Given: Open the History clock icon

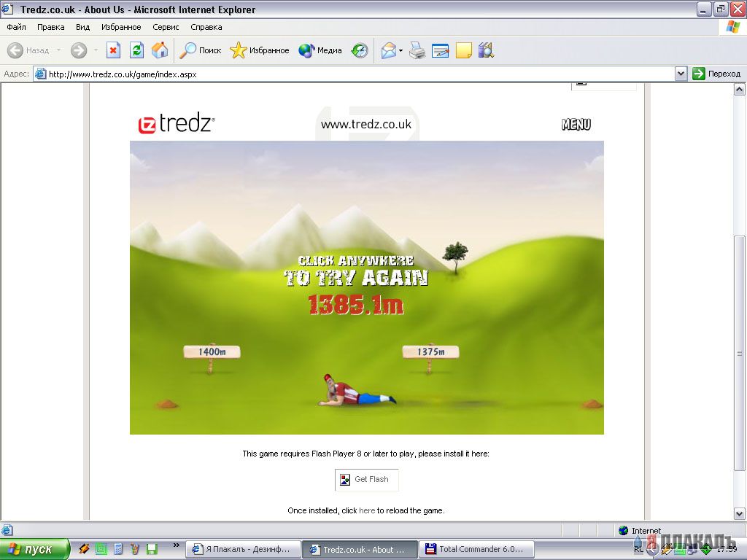Looking at the screenshot, I should coord(360,50).
